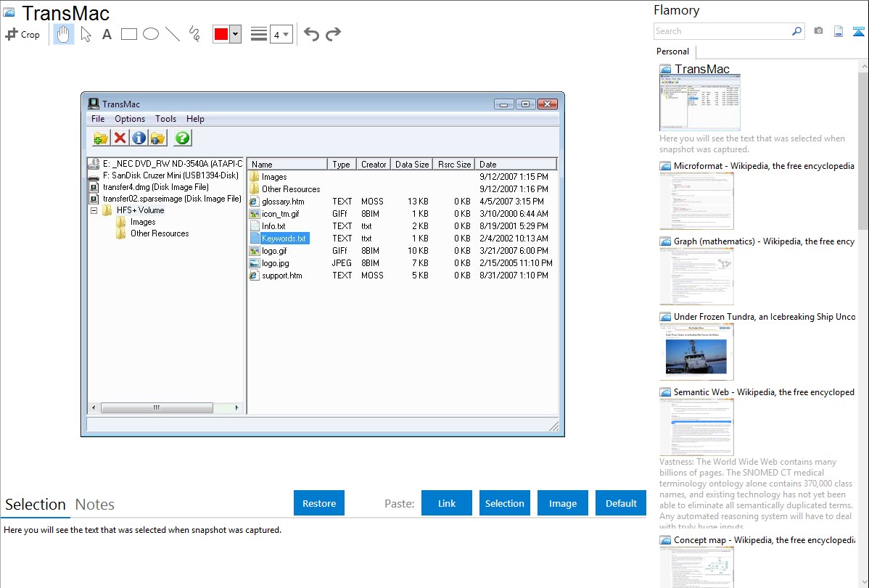This screenshot has width=869, height=588.
Task: Select the logo.jpg file
Action: [275, 263]
